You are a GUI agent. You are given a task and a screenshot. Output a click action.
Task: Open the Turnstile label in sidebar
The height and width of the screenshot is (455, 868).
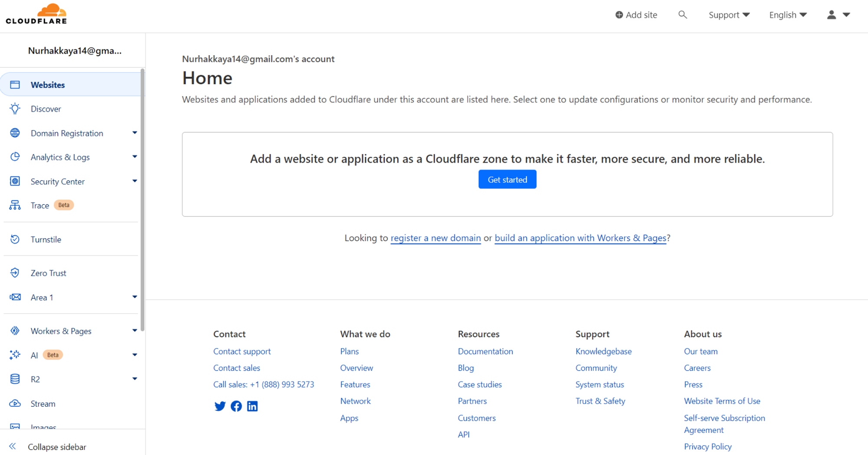coord(46,239)
